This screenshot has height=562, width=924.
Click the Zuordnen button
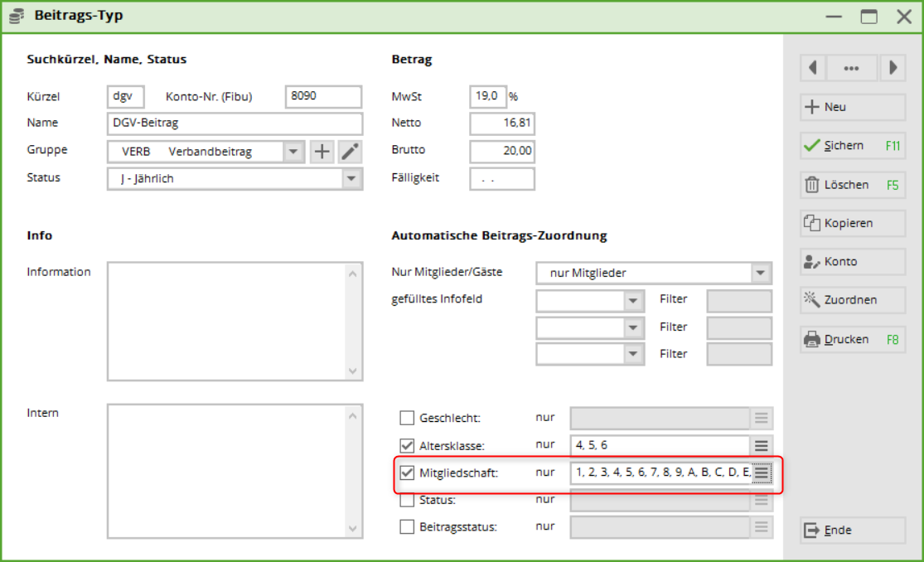[x=852, y=300]
